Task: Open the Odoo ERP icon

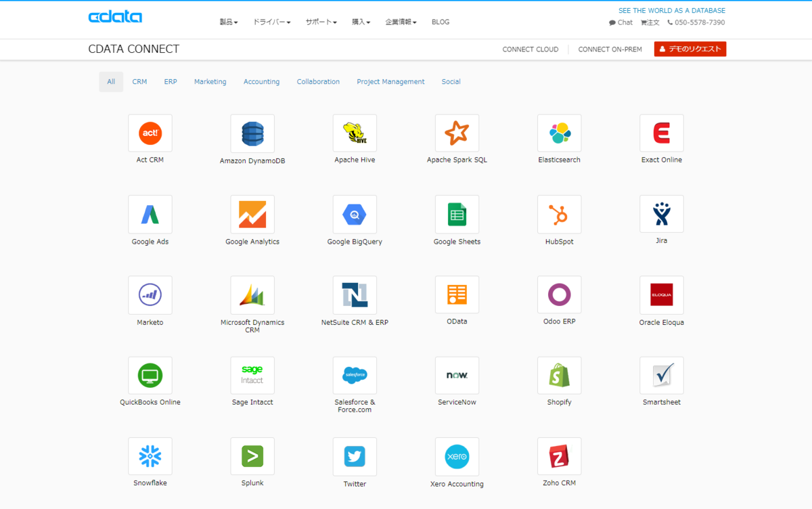Action: (x=559, y=294)
